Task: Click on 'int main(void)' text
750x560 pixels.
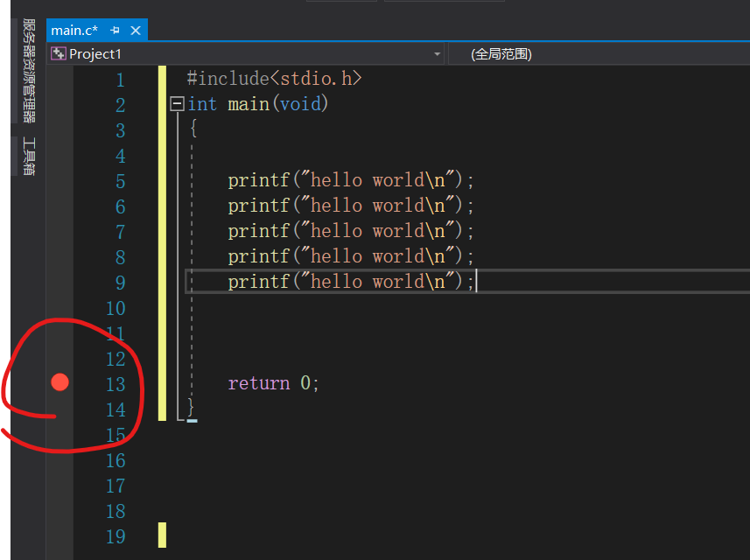Action: [x=258, y=104]
